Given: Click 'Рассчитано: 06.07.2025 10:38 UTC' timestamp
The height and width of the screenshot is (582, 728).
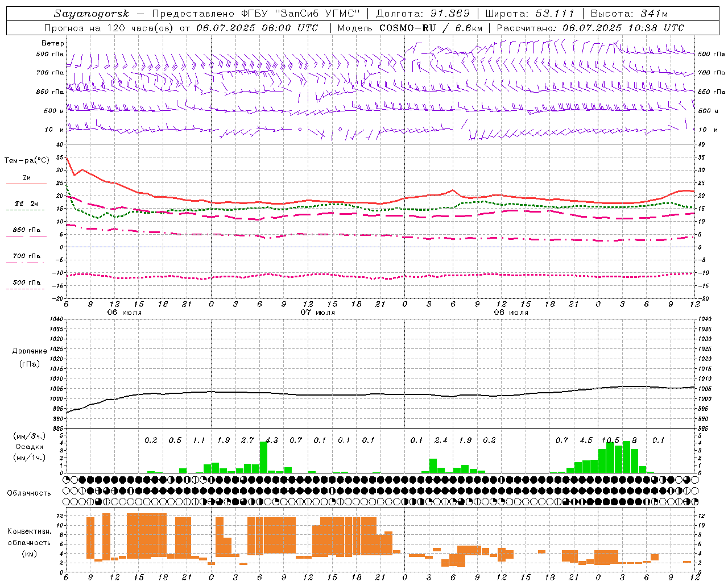Looking at the screenshot, I should pos(590,28).
